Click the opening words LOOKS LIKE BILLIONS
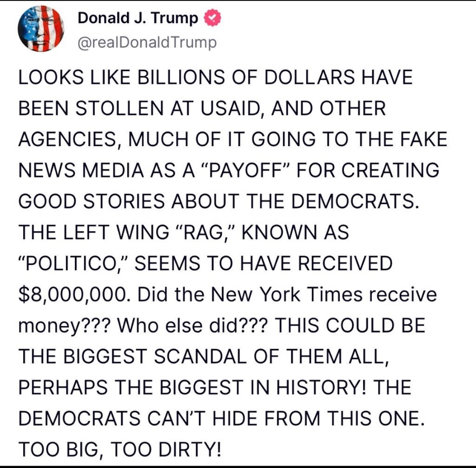476x468 pixels. 122,77
